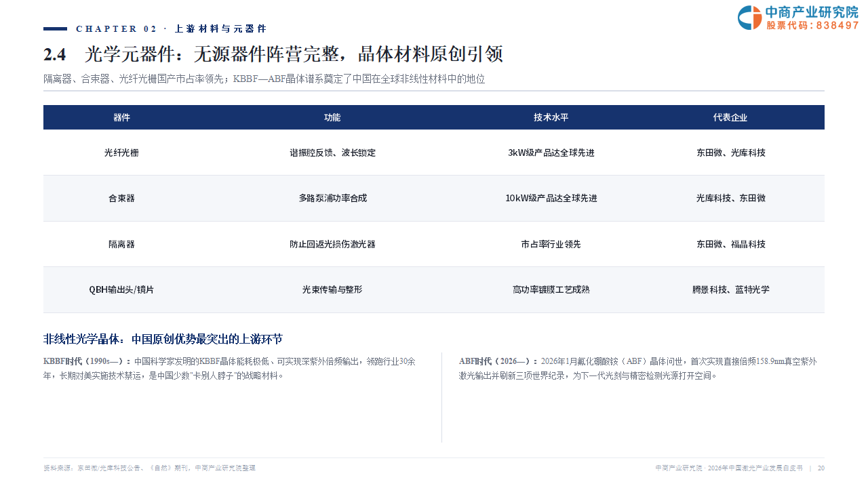
Task: Select the 10kW级产品达全球先进 cell
Action: pos(551,199)
